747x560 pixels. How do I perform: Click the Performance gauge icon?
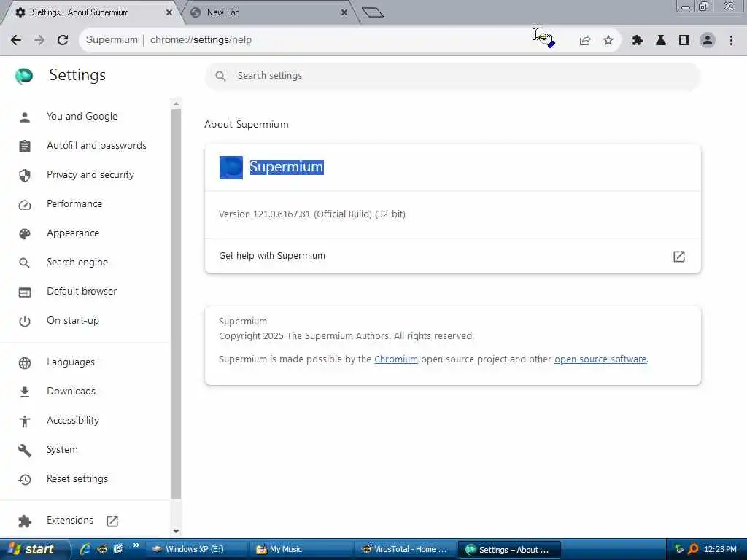click(25, 205)
